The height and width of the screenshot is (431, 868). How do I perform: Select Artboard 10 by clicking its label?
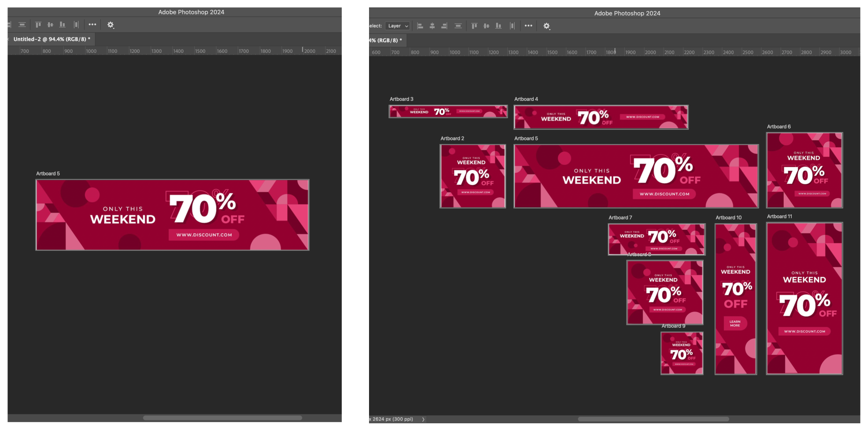[x=728, y=218]
